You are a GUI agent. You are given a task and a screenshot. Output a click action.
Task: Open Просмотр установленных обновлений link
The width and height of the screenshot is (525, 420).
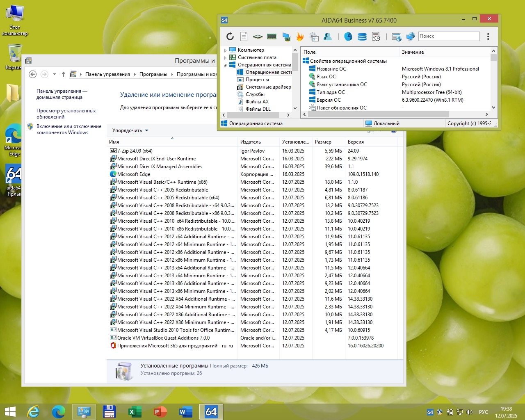(x=66, y=114)
